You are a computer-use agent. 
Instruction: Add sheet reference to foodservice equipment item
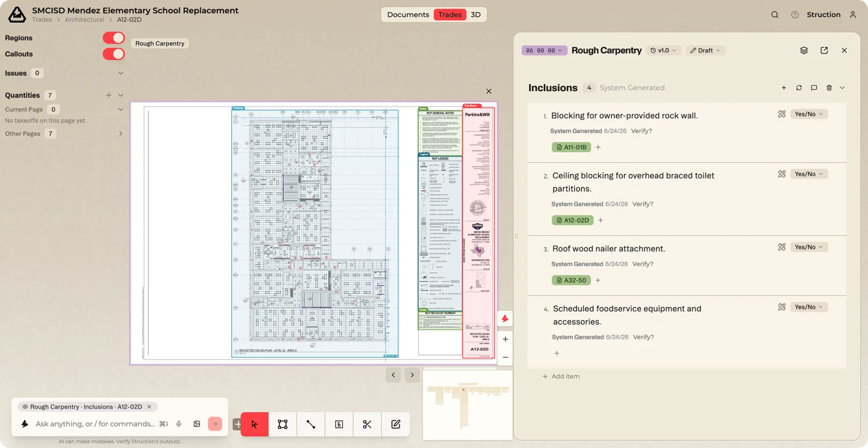(x=557, y=354)
